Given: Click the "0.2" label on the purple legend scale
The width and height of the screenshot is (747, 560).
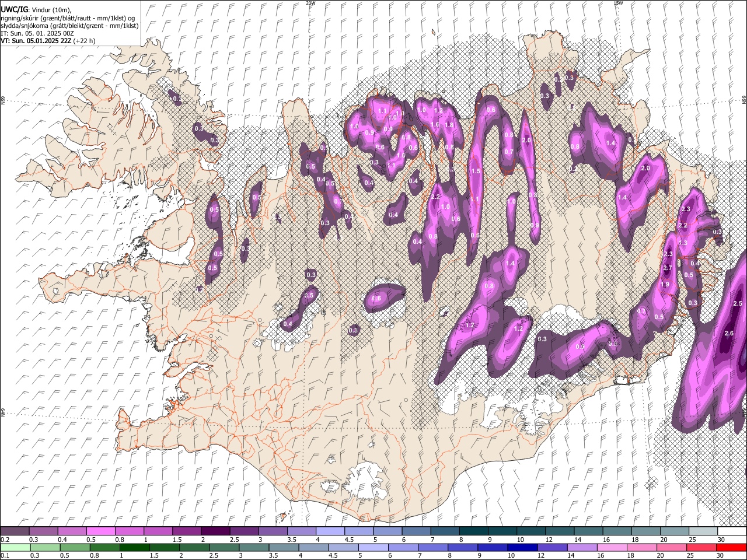Looking at the screenshot, I should [x=5, y=540].
